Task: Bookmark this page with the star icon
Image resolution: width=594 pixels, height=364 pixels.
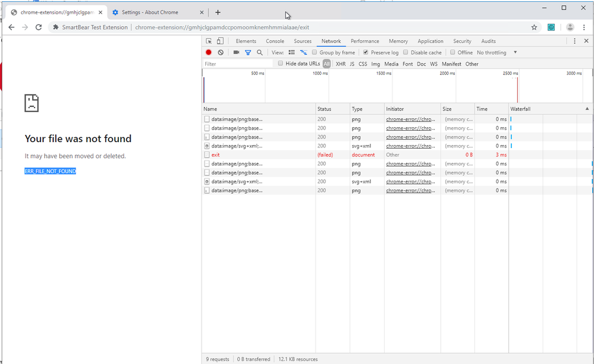Action: [534, 27]
